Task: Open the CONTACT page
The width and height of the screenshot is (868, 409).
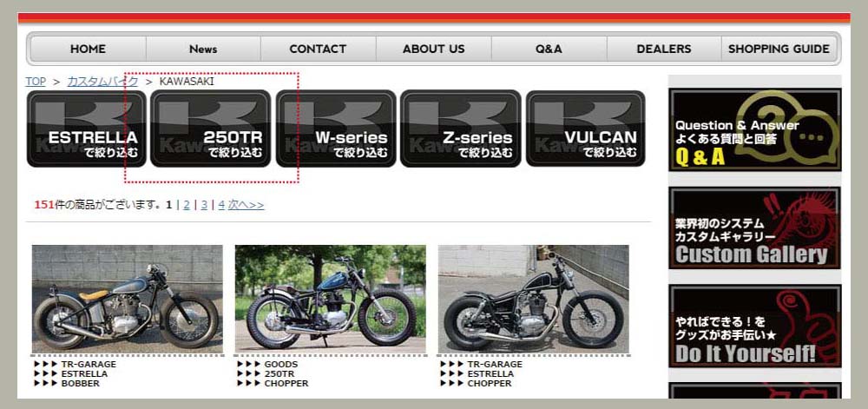Action: (318, 49)
